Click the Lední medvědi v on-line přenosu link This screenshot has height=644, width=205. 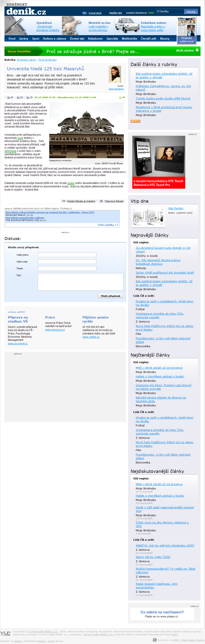[98, 28]
